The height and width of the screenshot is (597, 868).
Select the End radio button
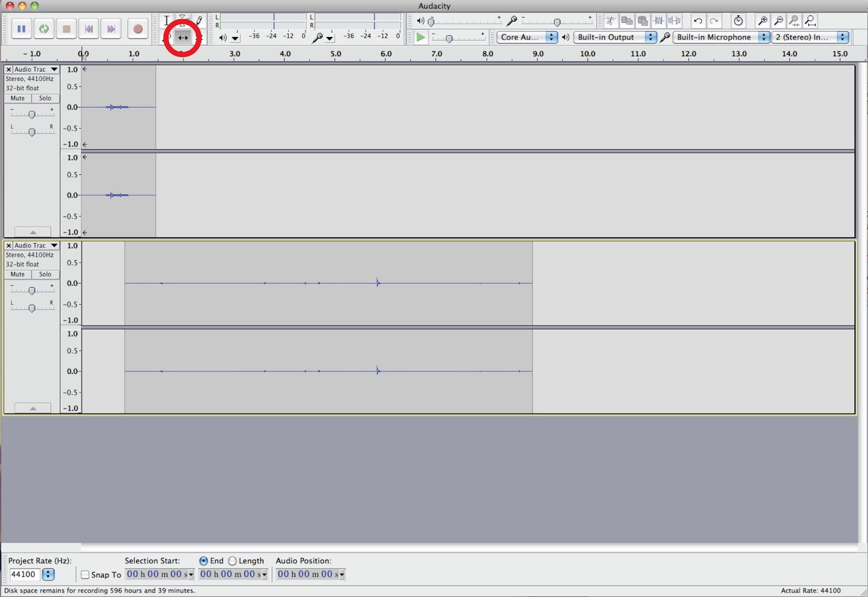[x=203, y=561]
